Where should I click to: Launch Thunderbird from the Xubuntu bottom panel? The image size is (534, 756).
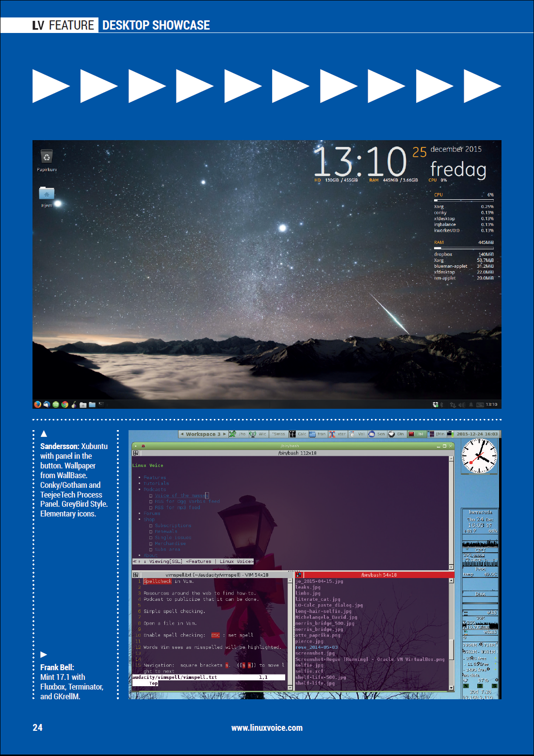click(x=47, y=404)
